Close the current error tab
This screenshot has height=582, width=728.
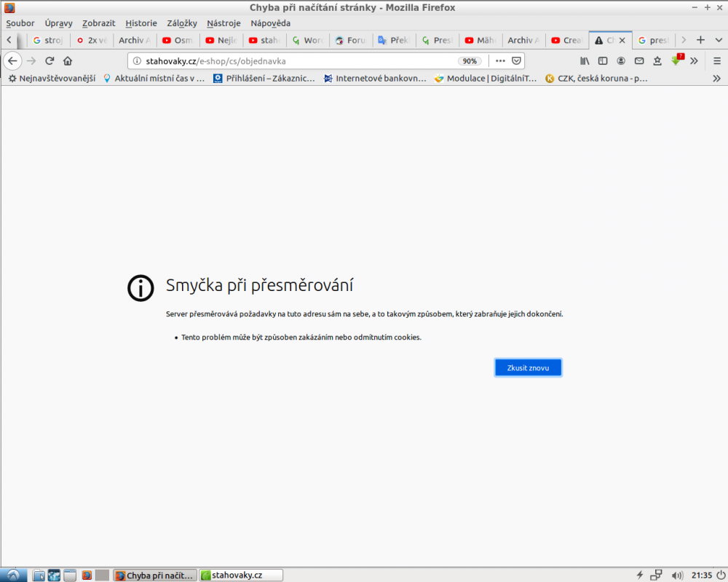coord(622,41)
